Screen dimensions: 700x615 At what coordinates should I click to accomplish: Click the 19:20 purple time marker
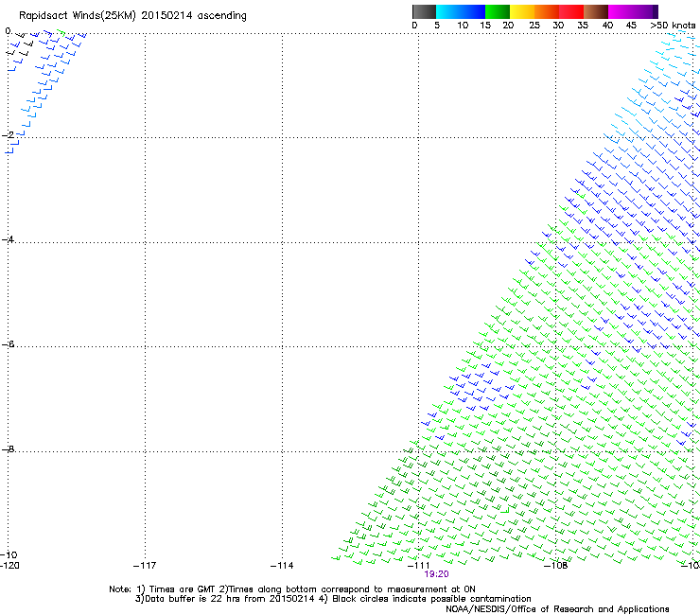click(437, 574)
